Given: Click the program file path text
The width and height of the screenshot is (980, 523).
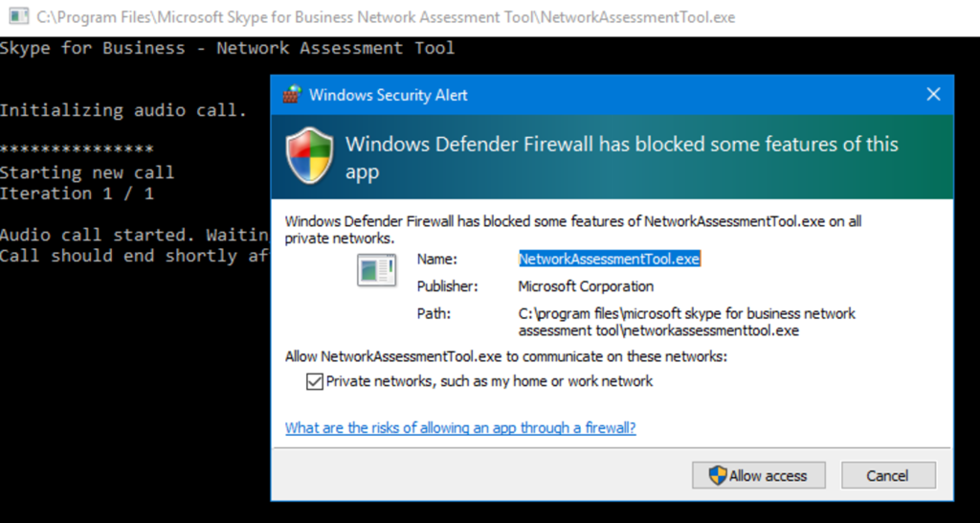Looking at the screenshot, I should click(x=686, y=322).
